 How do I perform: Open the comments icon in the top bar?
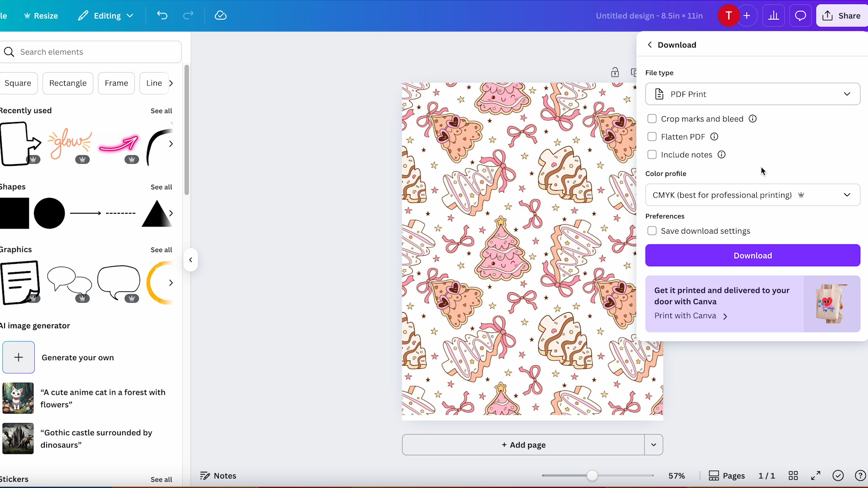coord(800,15)
